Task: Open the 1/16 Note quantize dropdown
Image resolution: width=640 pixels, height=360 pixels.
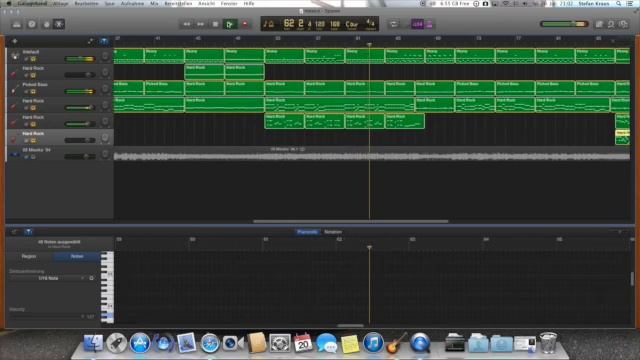Action: [x=47, y=278]
